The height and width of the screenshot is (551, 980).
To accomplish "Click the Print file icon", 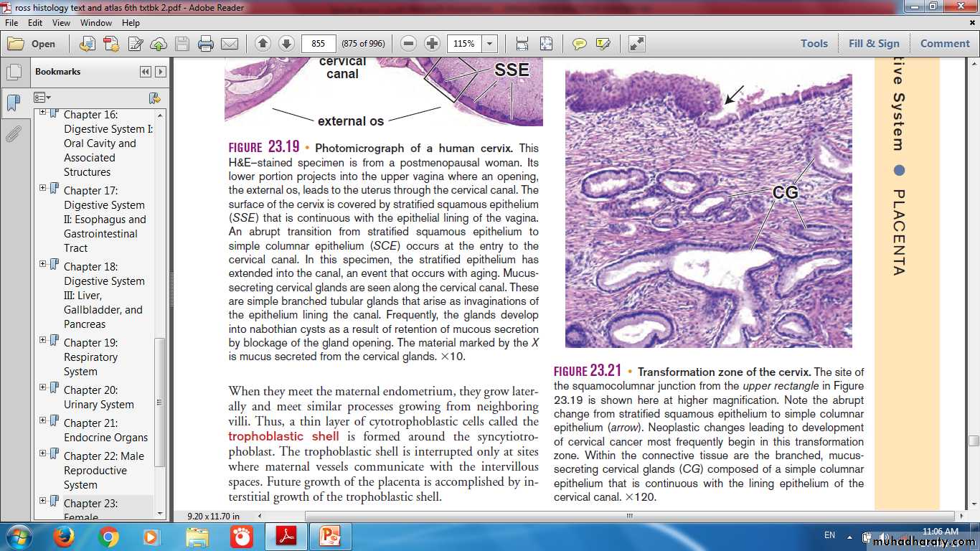I will tap(206, 44).
